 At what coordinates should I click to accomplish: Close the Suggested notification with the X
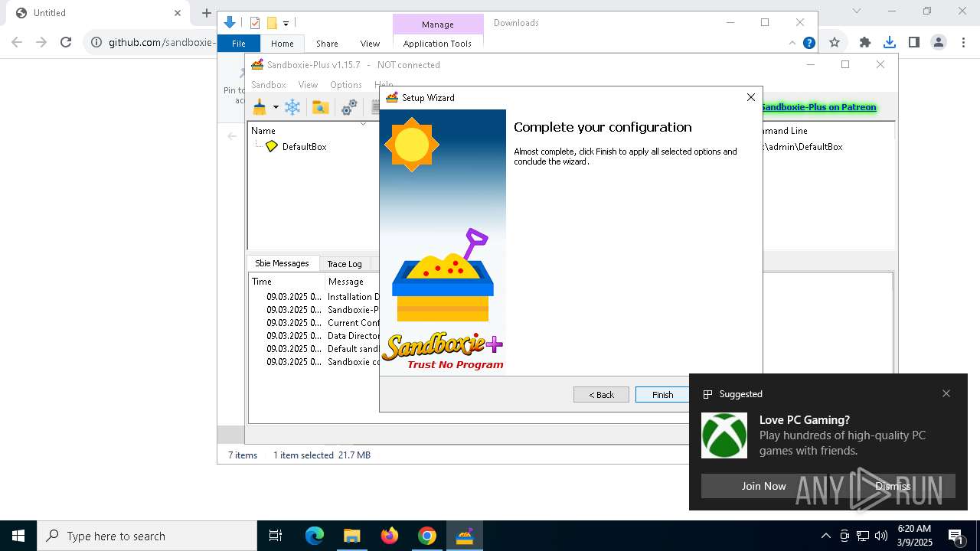(946, 393)
